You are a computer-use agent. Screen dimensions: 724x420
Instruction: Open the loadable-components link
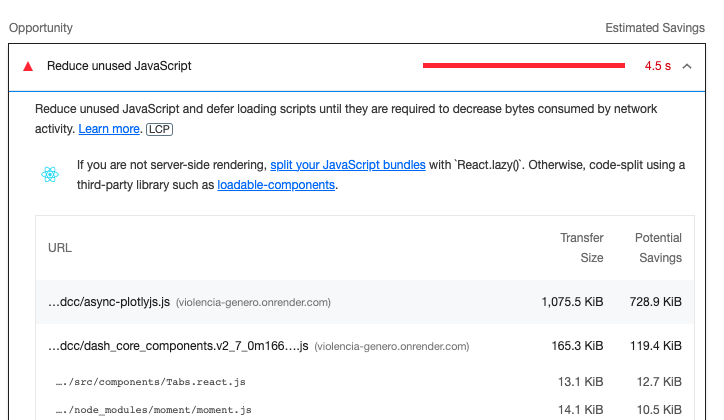[x=276, y=185]
